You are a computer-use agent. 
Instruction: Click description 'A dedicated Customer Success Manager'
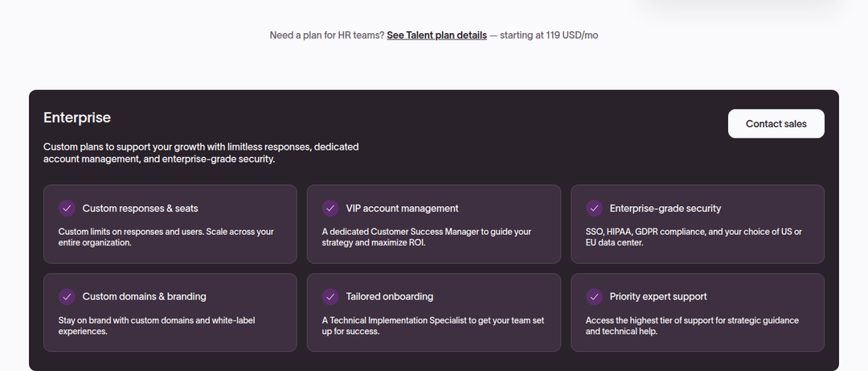[x=426, y=237]
